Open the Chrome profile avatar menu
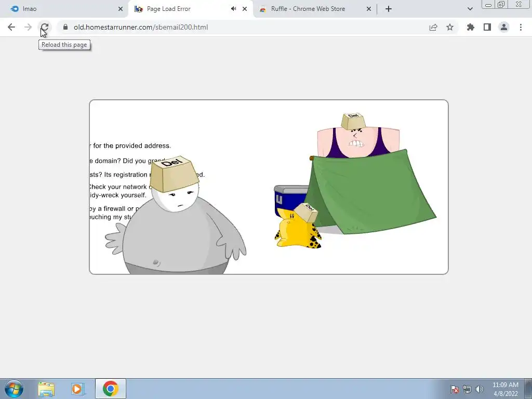The width and height of the screenshot is (532, 399). tap(504, 27)
